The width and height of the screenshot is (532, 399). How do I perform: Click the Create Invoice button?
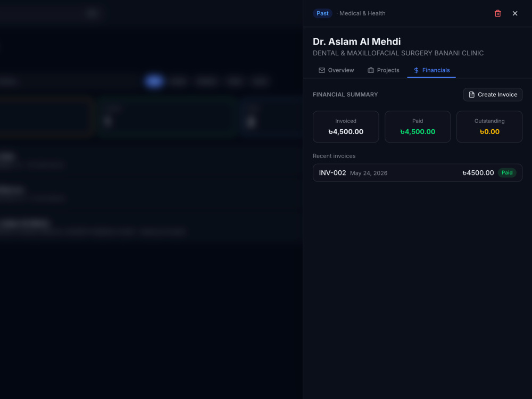(493, 95)
